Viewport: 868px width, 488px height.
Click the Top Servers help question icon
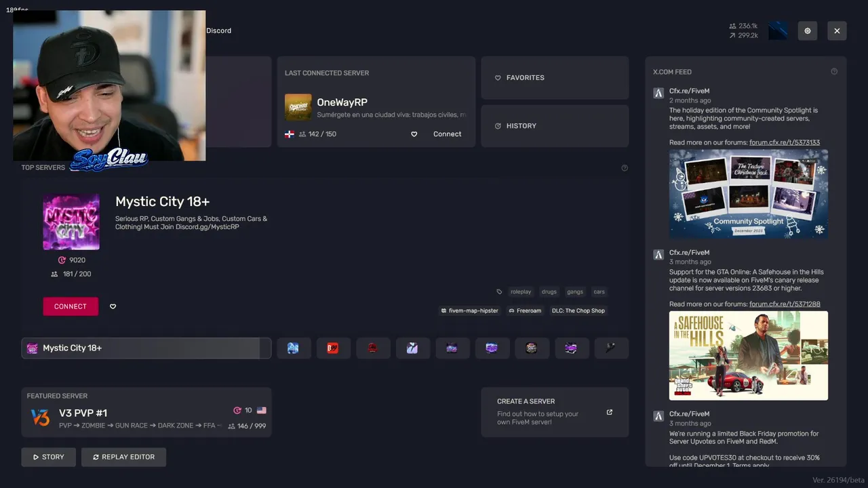[x=625, y=168]
